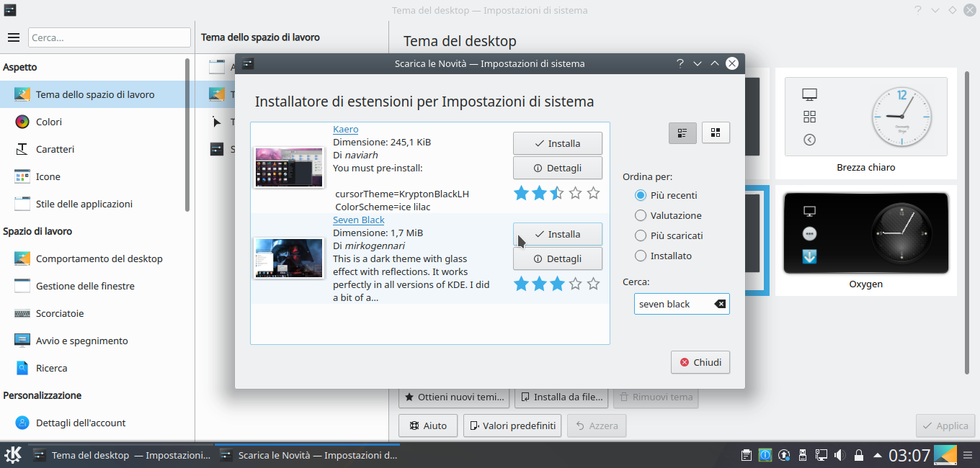Image resolution: width=980 pixels, height=468 pixels.
Task: Click the settings sidebar scrollbar
Action: (187, 137)
